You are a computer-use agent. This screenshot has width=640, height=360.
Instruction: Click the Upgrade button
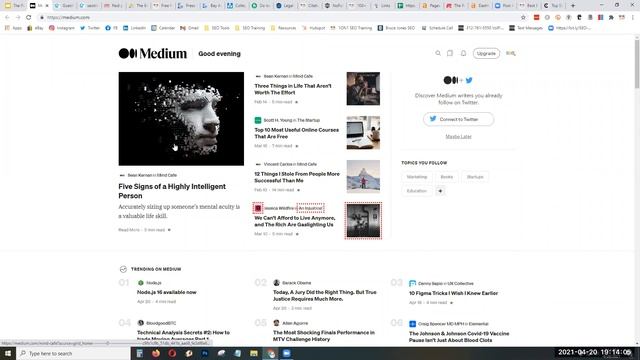point(486,53)
